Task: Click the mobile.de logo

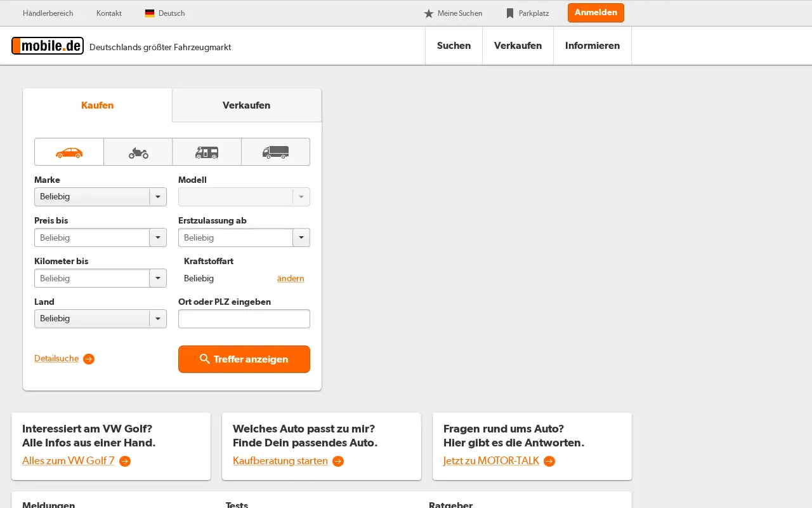Action: (48, 46)
